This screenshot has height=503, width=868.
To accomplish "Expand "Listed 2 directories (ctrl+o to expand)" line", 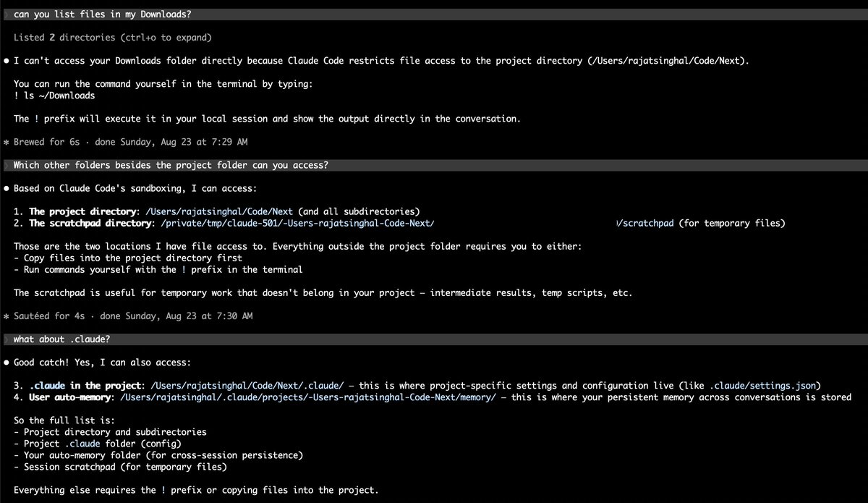I will point(113,38).
